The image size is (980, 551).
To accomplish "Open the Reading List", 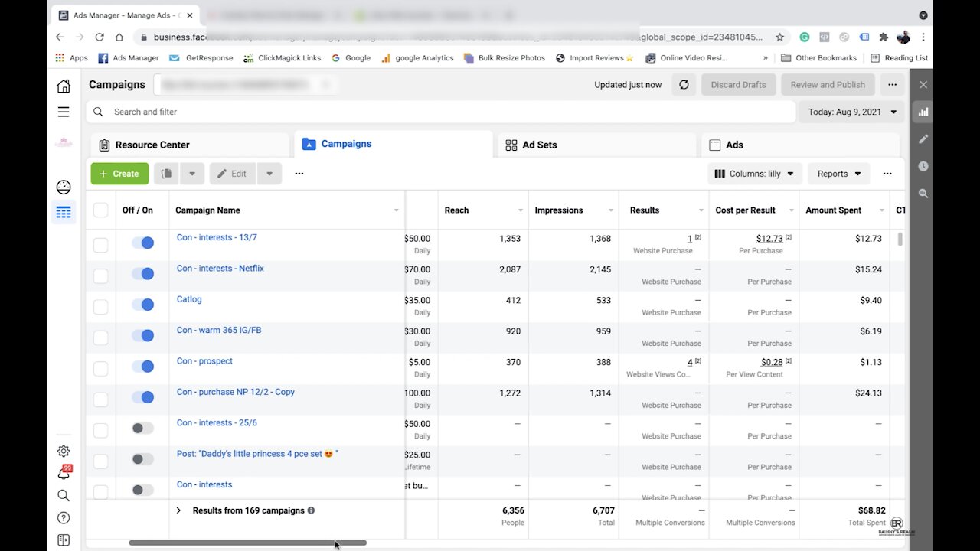I will tap(899, 57).
